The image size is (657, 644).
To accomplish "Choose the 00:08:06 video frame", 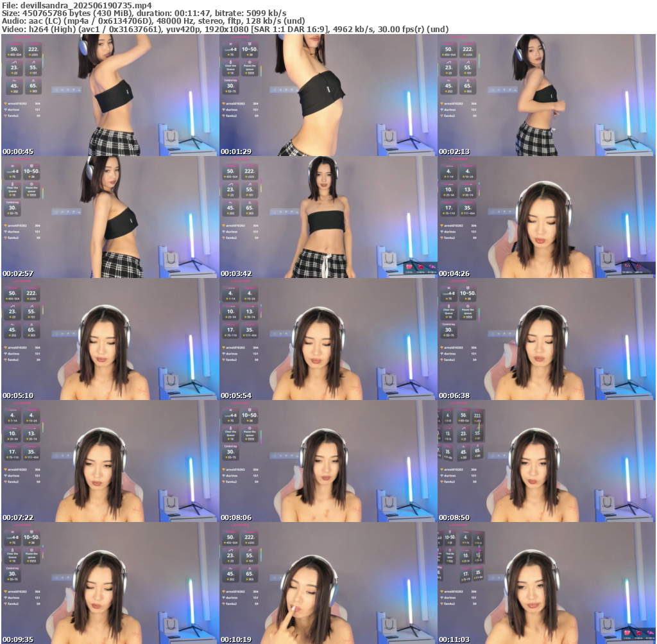I will click(x=328, y=461).
